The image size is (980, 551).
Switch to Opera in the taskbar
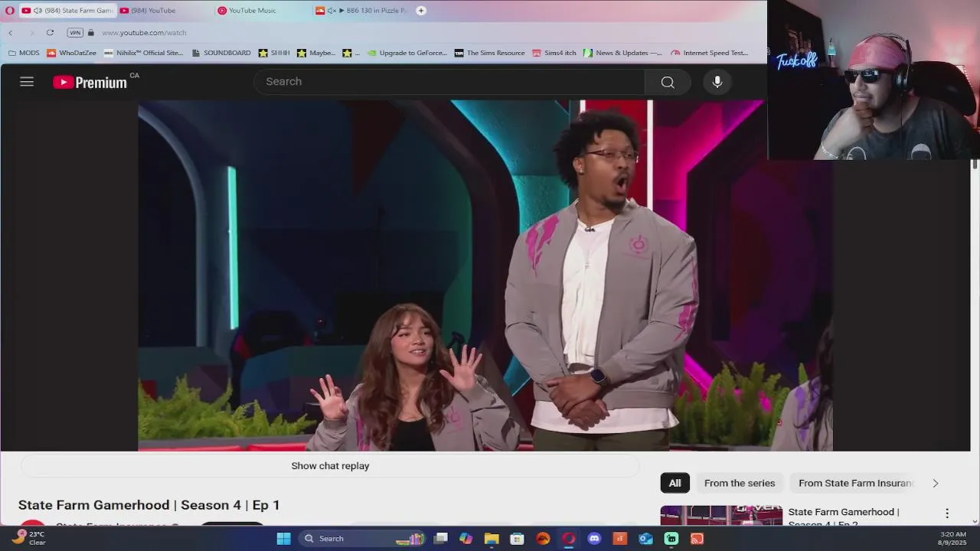(568, 539)
